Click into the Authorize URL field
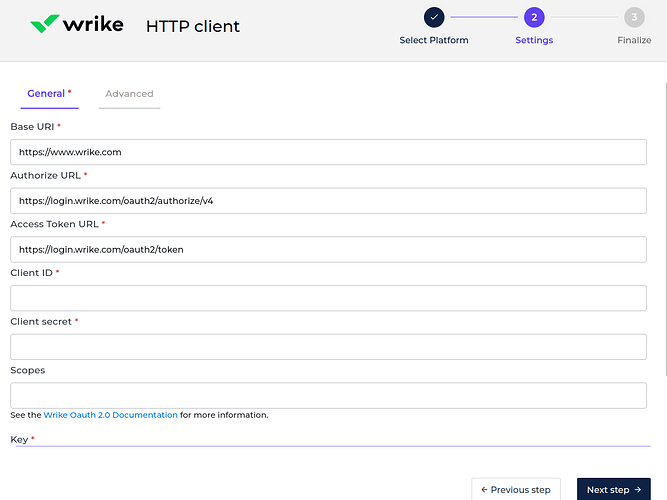667x500 pixels. (328, 201)
